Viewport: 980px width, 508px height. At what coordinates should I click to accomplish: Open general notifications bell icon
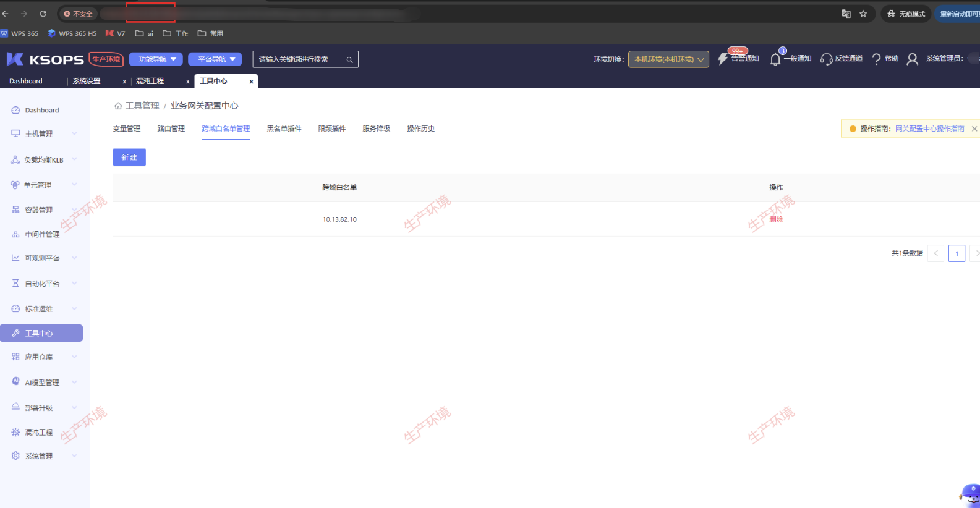[775, 59]
